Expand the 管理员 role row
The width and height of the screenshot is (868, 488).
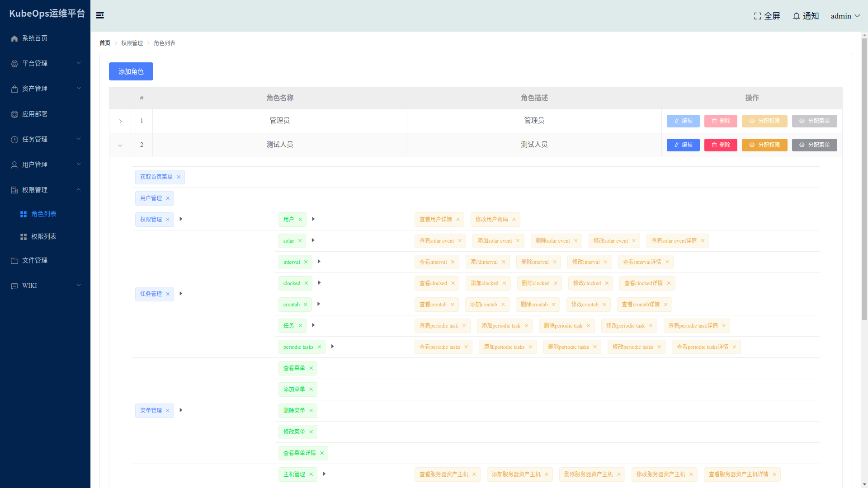pos(120,121)
